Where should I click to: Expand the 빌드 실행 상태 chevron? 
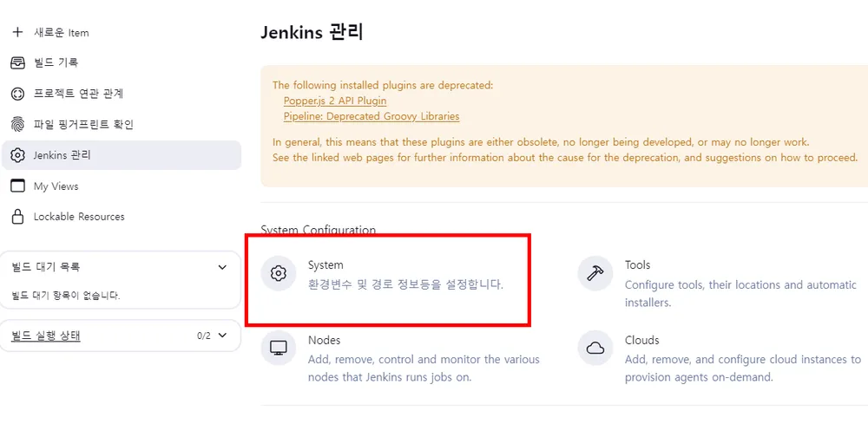(x=222, y=335)
